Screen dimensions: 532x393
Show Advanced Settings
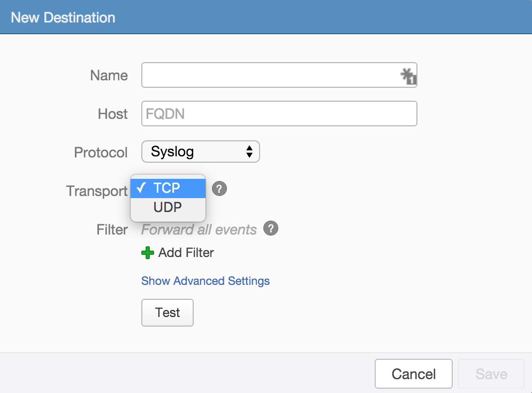[x=205, y=281]
